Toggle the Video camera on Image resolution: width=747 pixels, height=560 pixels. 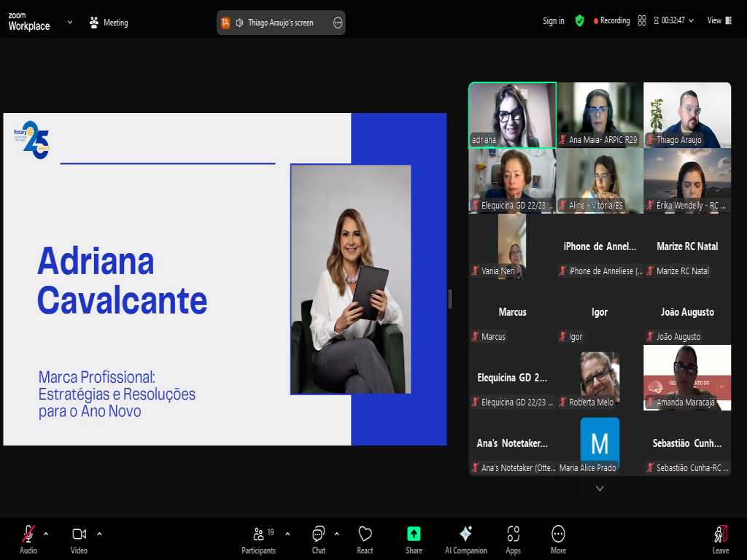tap(79, 540)
